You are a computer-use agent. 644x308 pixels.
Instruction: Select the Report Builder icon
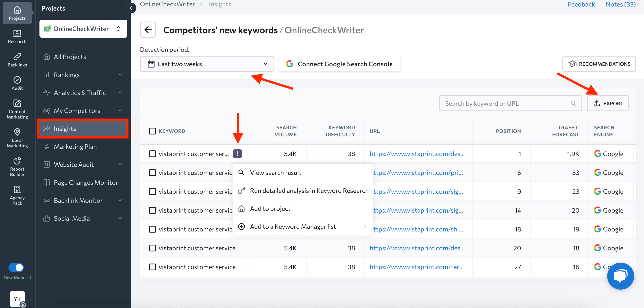[x=17, y=166]
